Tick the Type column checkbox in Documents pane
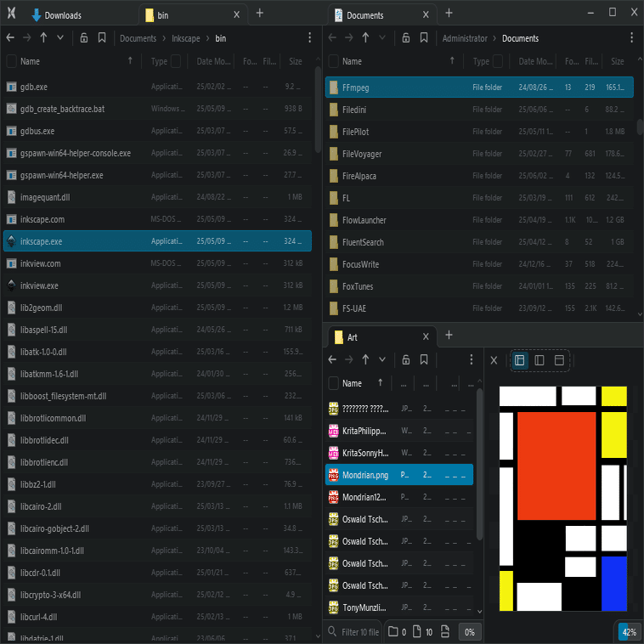Image resolution: width=644 pixels, height=644 pixels. click(x=497, y=61)
